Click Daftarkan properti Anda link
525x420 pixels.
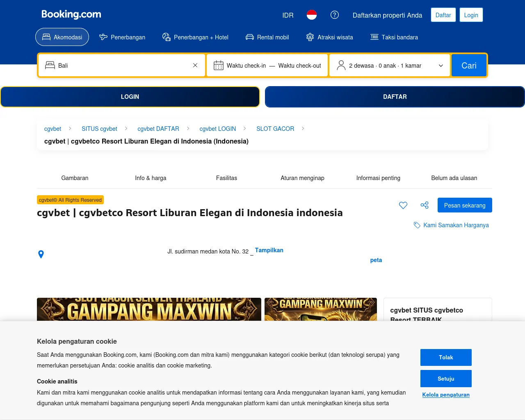[387, 15]
